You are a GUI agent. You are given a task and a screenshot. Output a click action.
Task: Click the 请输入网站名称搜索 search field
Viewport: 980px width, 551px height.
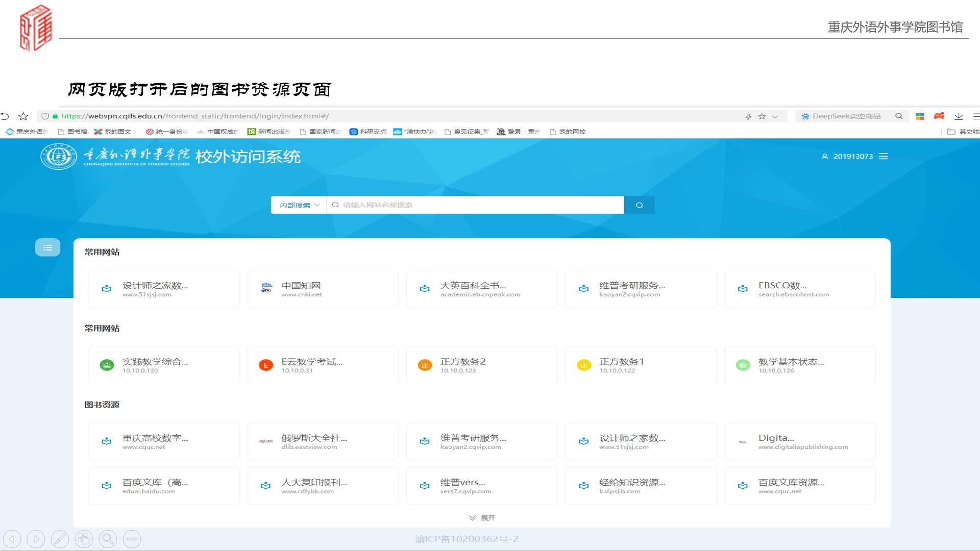[x=475, y=205]
